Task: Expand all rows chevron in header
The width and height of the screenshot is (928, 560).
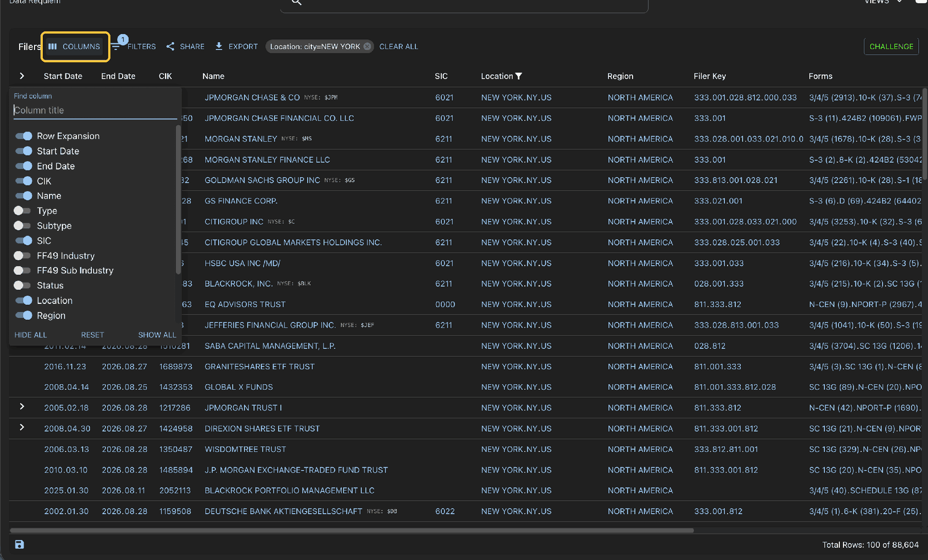Action: click(x=22, y=76)
